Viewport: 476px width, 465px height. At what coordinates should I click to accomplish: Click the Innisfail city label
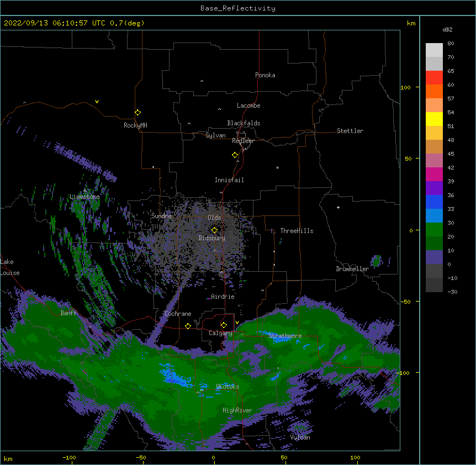point(229,180)
